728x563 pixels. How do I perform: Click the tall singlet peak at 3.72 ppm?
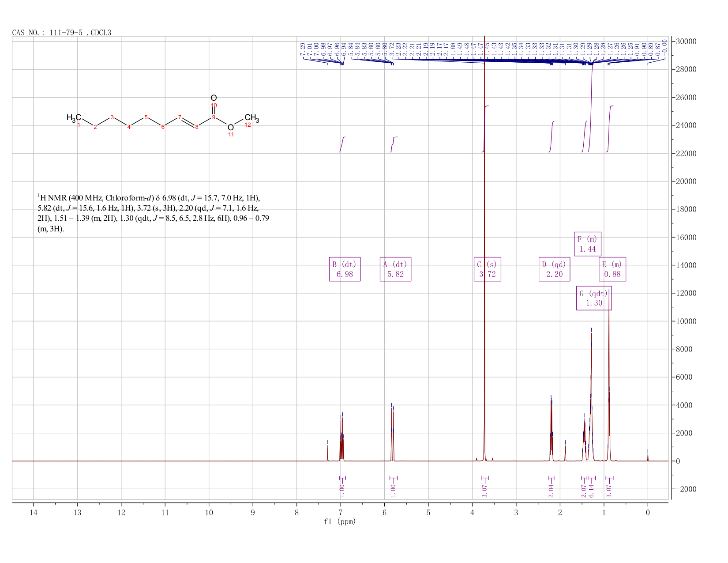point(484,247)
